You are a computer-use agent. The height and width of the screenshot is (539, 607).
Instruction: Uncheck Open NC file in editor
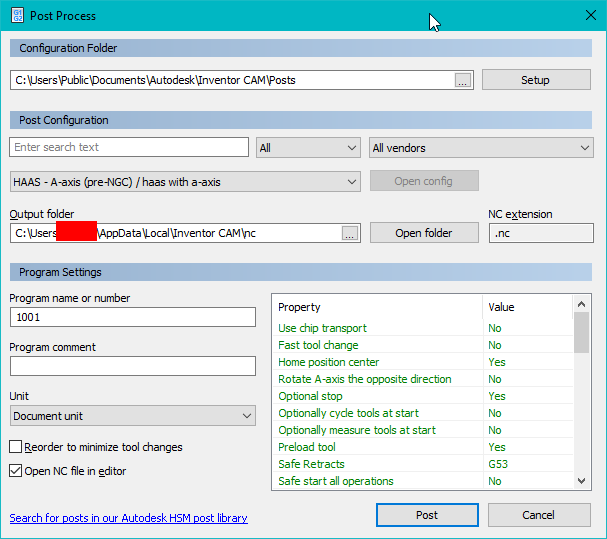(x=16, y=471)
